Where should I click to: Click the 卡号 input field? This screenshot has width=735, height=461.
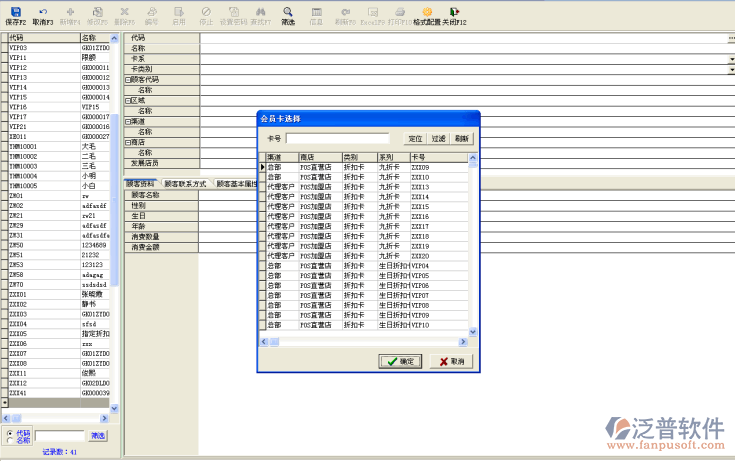click(x=343, y=138)
